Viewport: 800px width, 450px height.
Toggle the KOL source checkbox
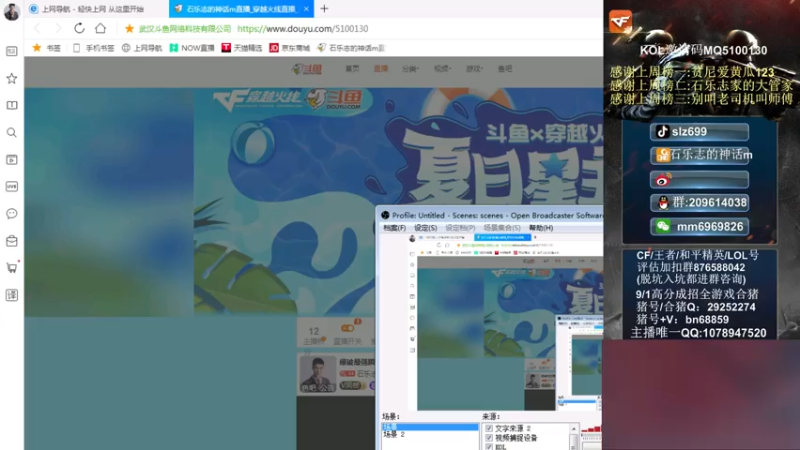click(489, 447)
